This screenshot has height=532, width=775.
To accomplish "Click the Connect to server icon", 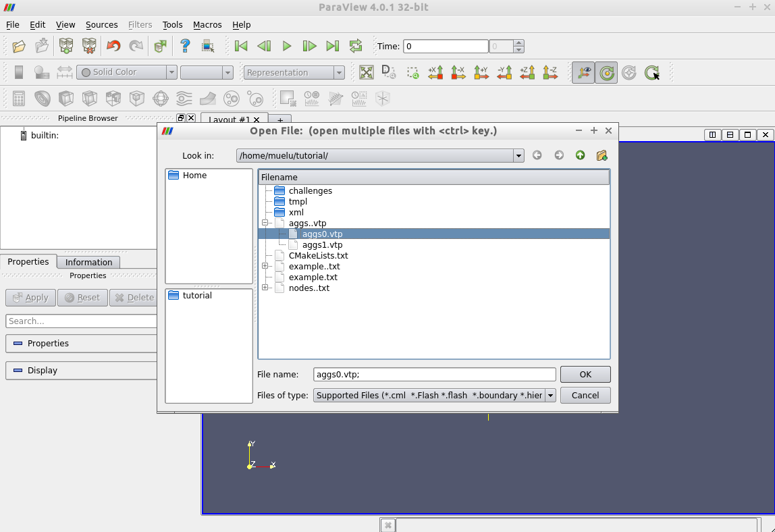I will tap(65, 46).
